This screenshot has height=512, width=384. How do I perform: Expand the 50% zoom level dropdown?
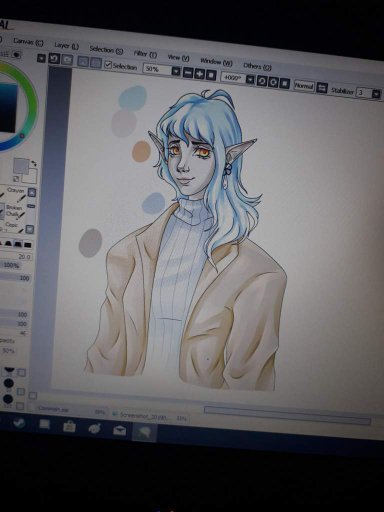tap(176, 71)
